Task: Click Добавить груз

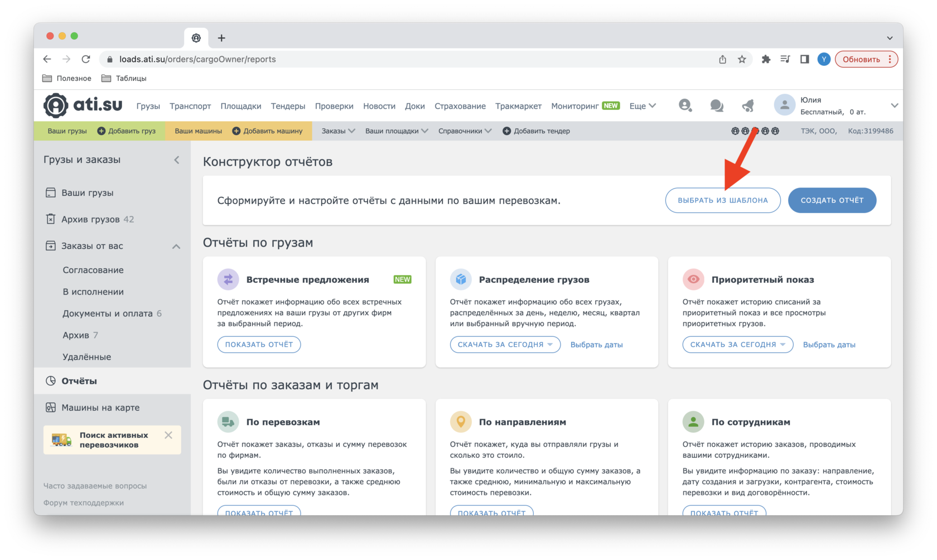Action: (127, 131)
